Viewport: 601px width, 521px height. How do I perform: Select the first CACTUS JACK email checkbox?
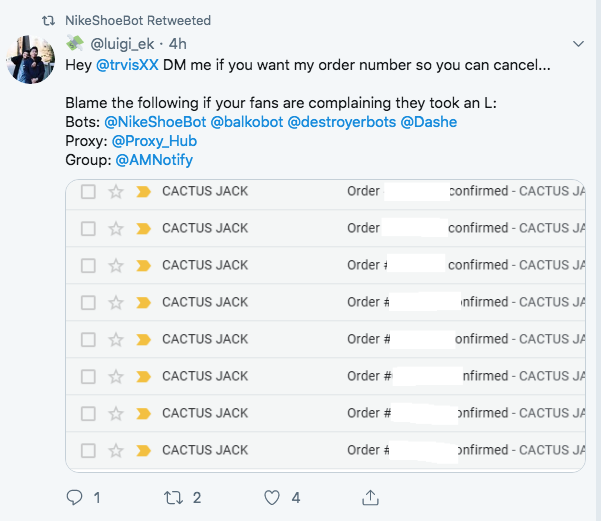pos(88,191)
